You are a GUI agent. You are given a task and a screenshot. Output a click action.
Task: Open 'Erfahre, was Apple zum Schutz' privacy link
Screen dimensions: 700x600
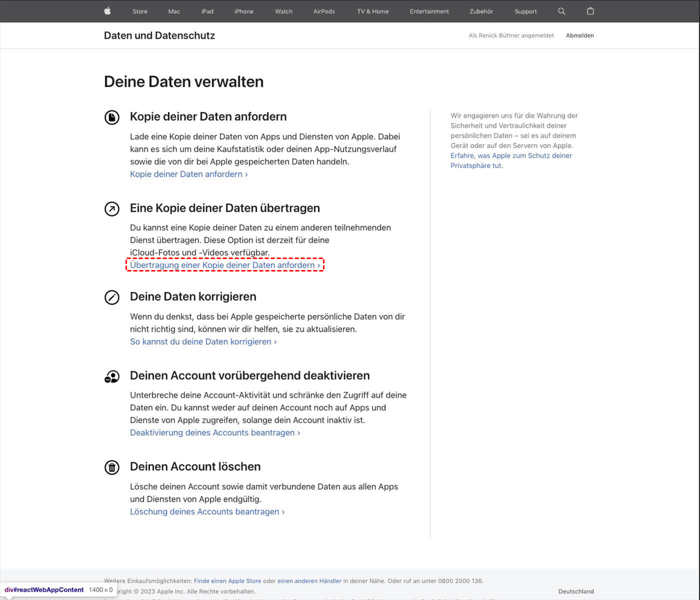511,160
